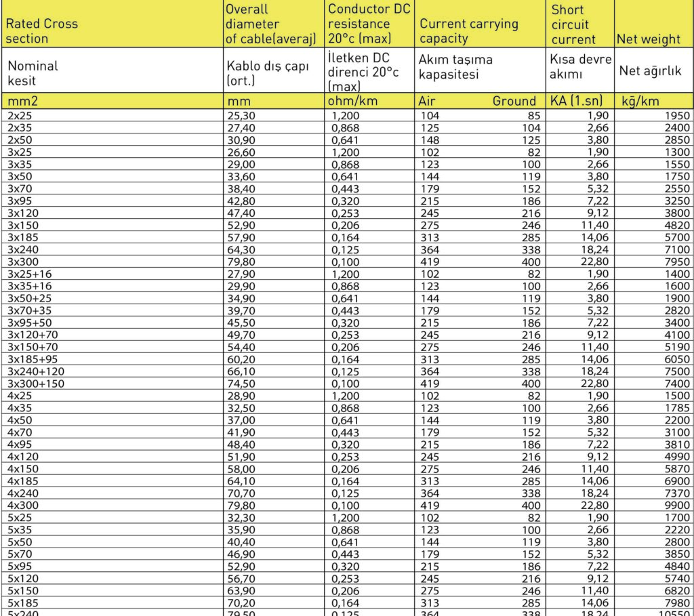
Task: Click the diameter value 74,50
Action: click(241, 383)
